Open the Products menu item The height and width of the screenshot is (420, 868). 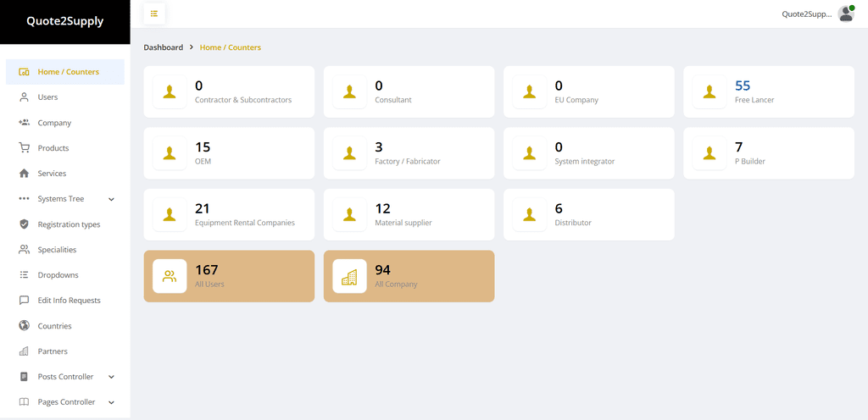pos(65,148)
